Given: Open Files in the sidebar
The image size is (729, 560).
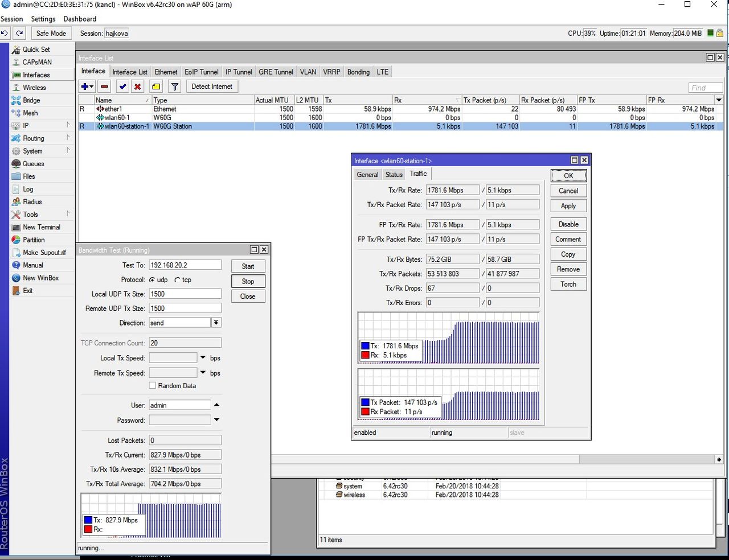Looking at the screenshot, I should click(29, 176).
